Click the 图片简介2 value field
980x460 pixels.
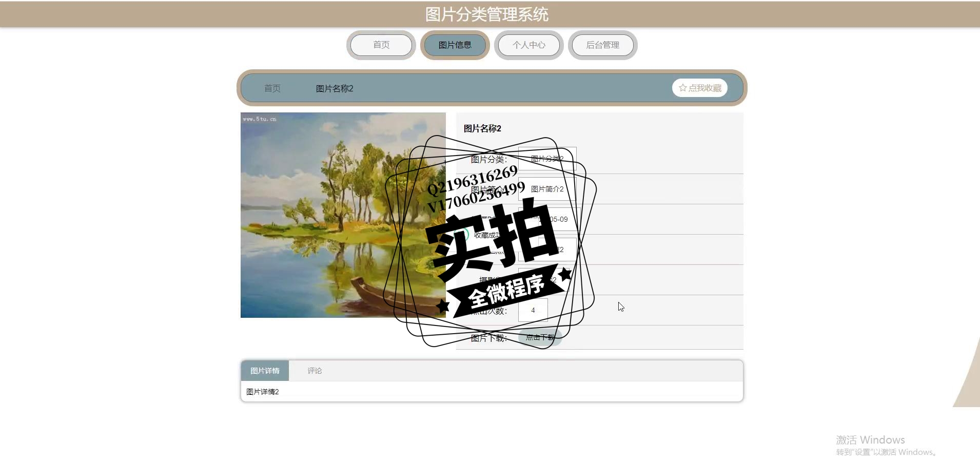pos(547,189)
